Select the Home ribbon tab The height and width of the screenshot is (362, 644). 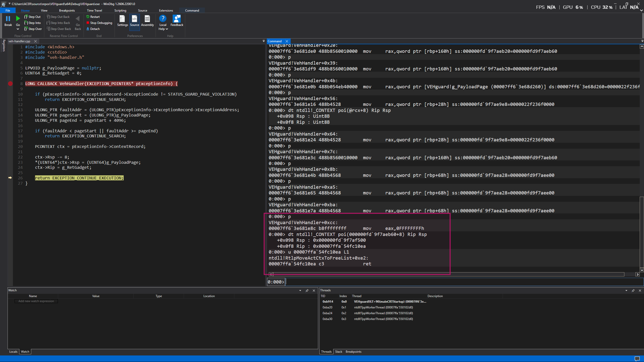click(x=25, y=10)
